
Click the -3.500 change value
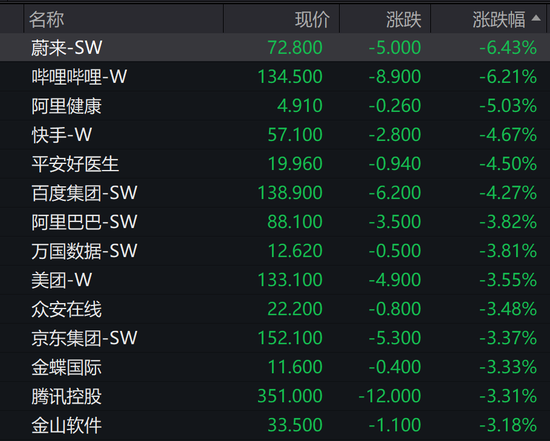point(395,222)
